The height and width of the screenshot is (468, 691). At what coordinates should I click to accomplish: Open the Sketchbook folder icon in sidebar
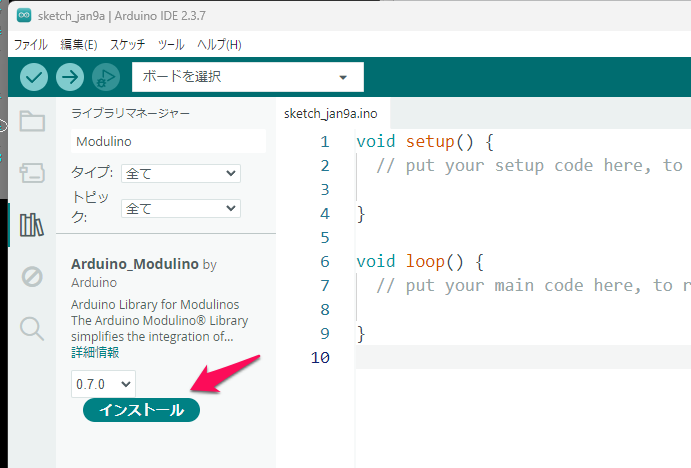pos(32,122)
